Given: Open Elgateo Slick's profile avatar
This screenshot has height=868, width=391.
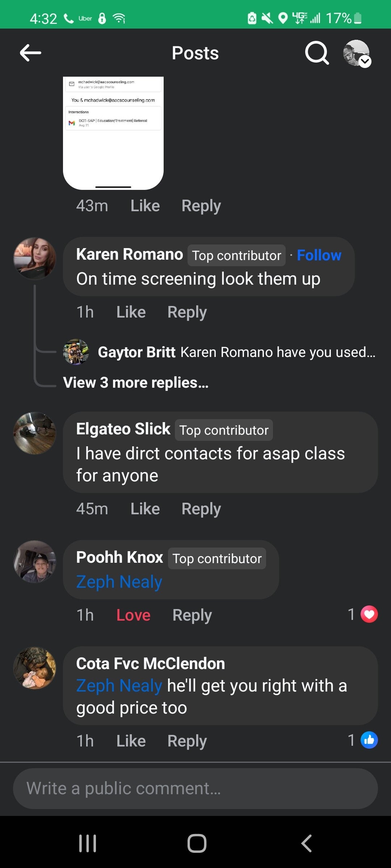Looking at the screenshot, I should point(35,433).
